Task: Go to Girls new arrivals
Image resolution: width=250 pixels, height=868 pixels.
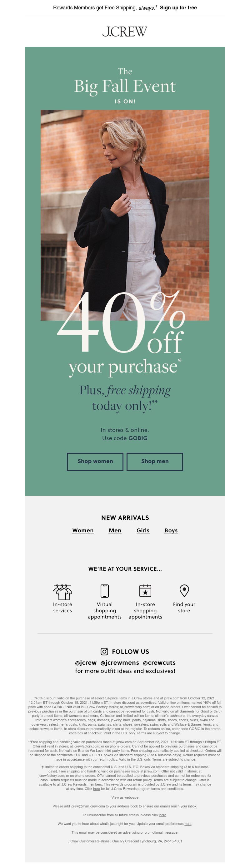Action: point(143,530)
